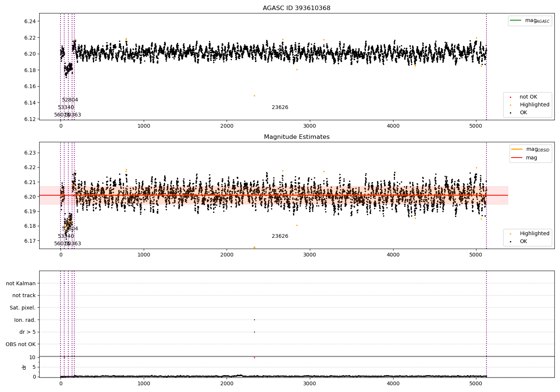Click the 6.16 y-axis tick label
The image size is (560, 392).
pos(30,86)
